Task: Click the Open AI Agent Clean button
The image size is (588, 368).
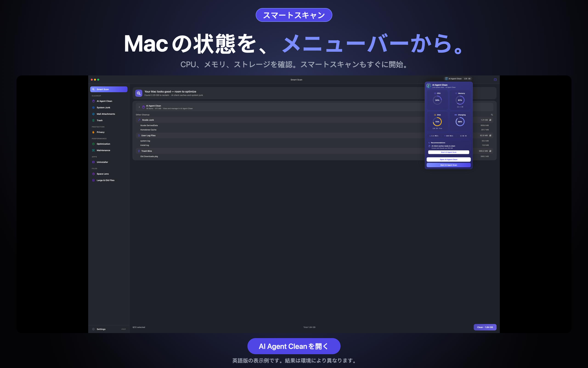Action: 449,160
